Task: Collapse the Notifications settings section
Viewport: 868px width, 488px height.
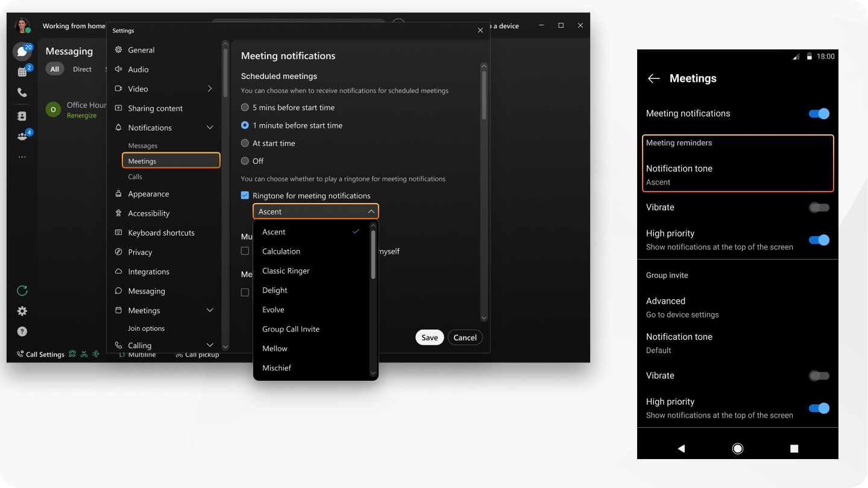Action: point(210,128)
